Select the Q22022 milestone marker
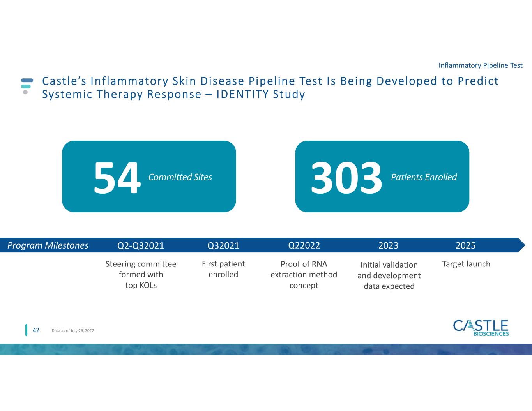 [304, 245]
